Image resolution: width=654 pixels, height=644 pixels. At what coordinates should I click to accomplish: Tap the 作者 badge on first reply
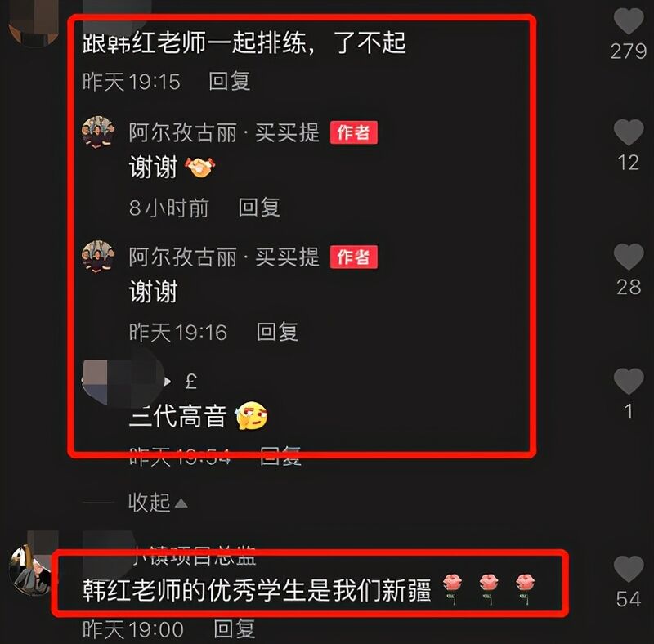(x=354, y=132)
